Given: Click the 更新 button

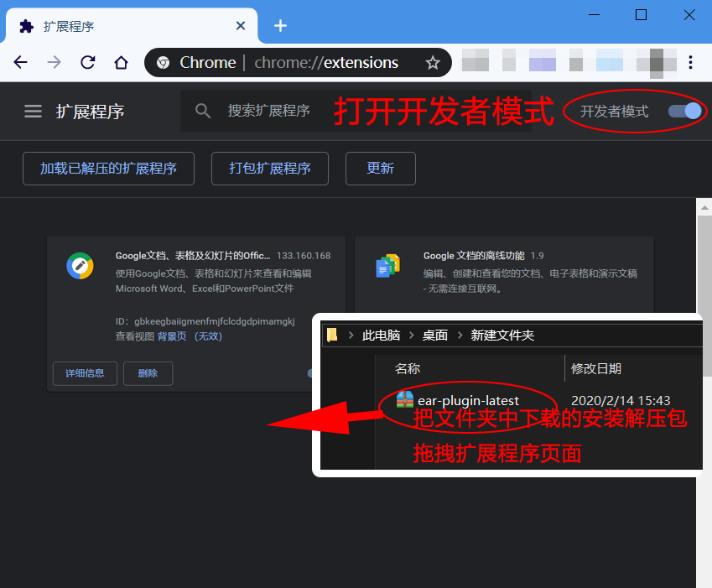Looking at the screenshot, I should click(381, 169).
